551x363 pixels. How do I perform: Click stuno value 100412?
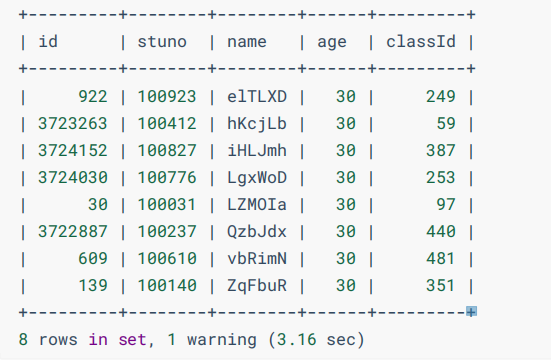[x=167, y=123]
